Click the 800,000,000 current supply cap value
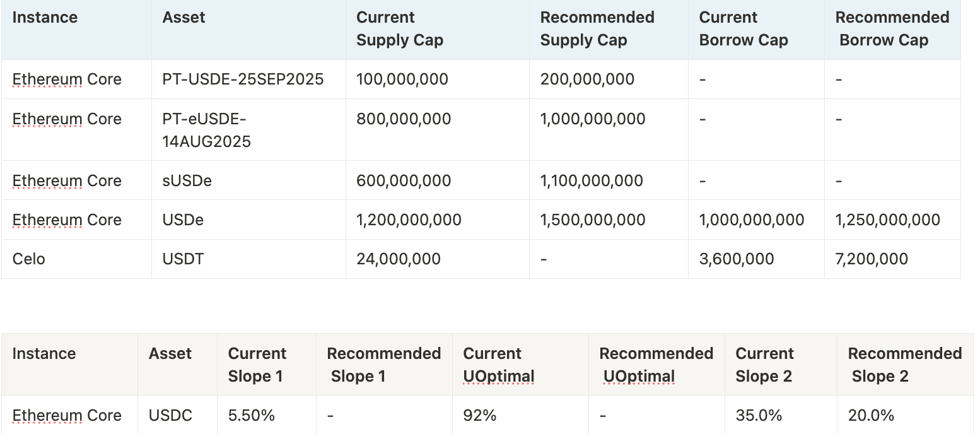This screenshot has width=980, height=434. point(404,119)
